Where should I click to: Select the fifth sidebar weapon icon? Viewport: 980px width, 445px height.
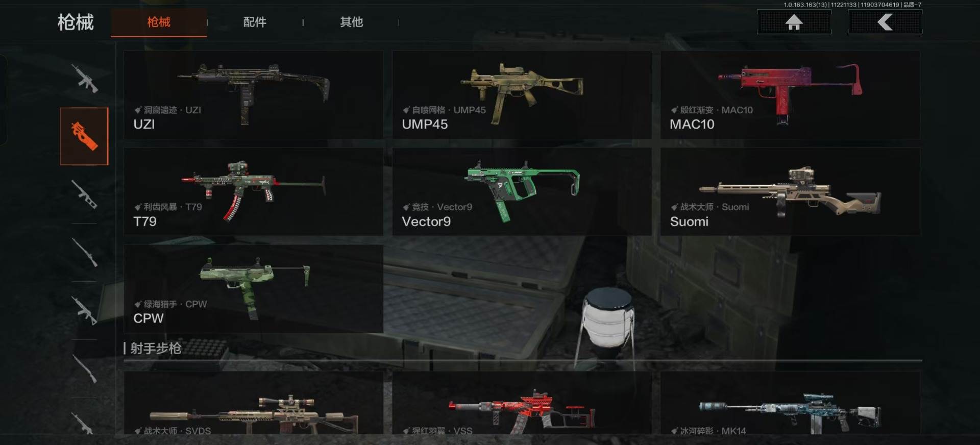pyautogui.click(x=84, y=310)
